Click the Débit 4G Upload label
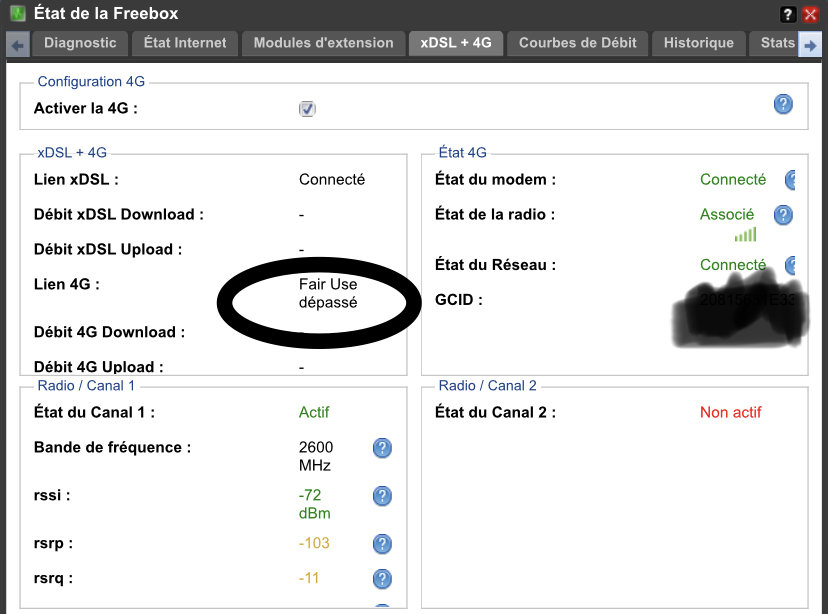The height and width of the screenshot is (614, 828). [x=99, y=367]
